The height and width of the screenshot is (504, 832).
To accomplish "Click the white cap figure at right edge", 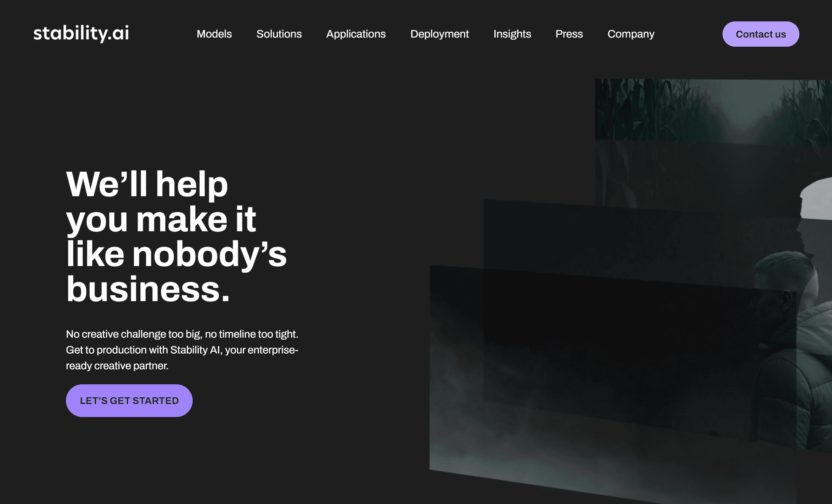I will click(817, 199).
